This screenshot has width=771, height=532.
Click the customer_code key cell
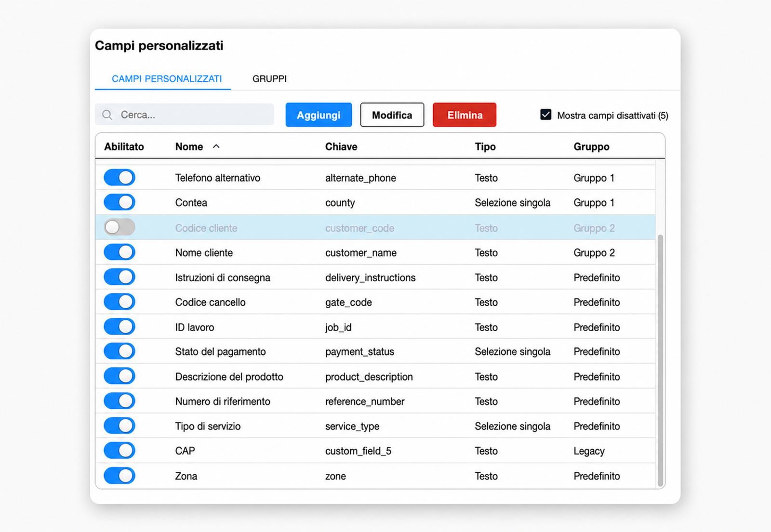(x=359, y=228)
